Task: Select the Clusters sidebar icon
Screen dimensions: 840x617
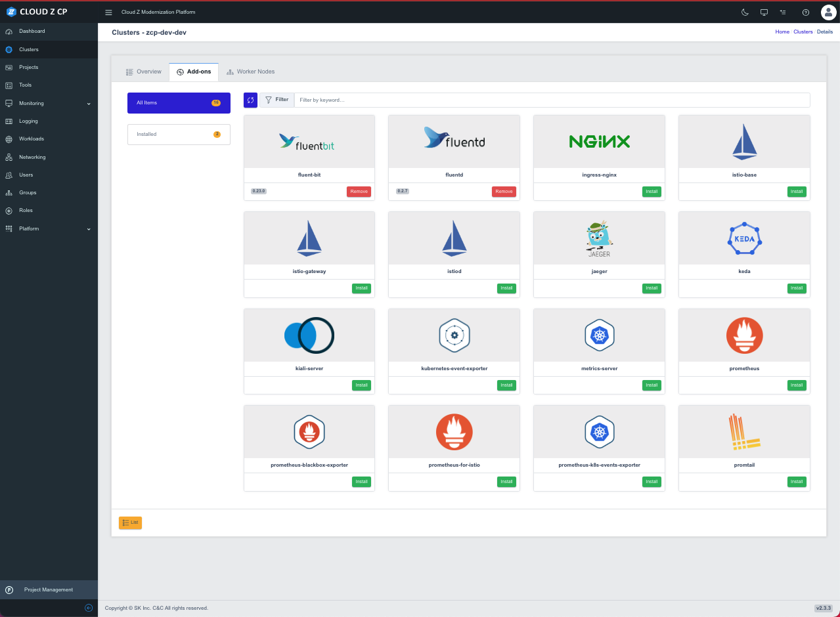Action: point(9,49)
